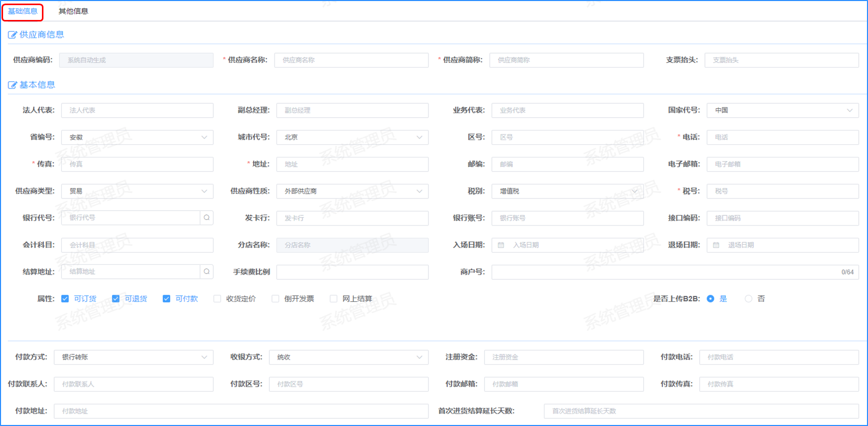Viewport: 868px width, 426px height.
Task: Click the 发卡行 input field
Action: coord(352,218)
